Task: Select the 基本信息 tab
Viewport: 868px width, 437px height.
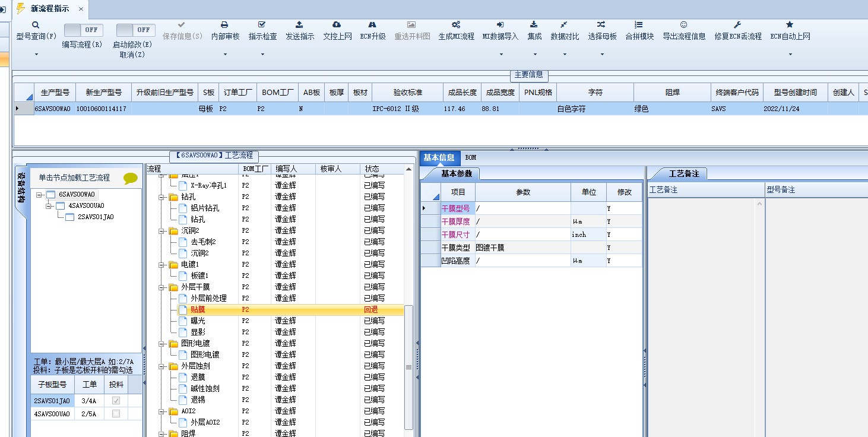Action: pos(439,157)
